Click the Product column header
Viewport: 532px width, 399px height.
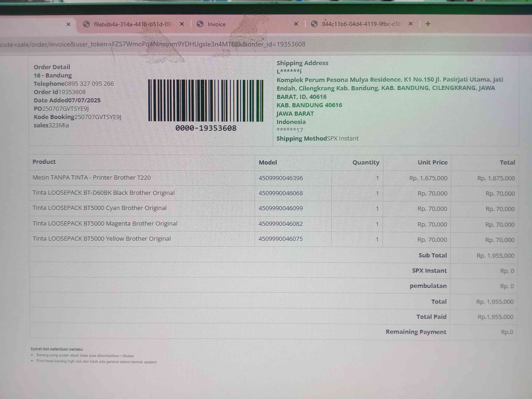(44, 162)
